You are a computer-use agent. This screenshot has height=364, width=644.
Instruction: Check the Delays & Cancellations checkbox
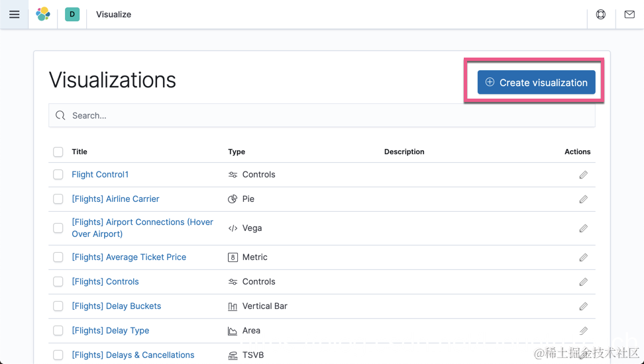[x=58, y=355]
